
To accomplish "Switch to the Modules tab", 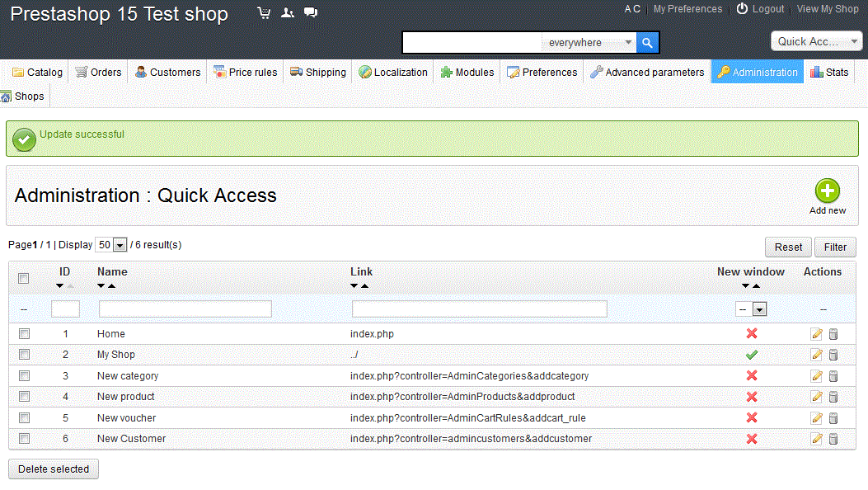I will (467, 73).
